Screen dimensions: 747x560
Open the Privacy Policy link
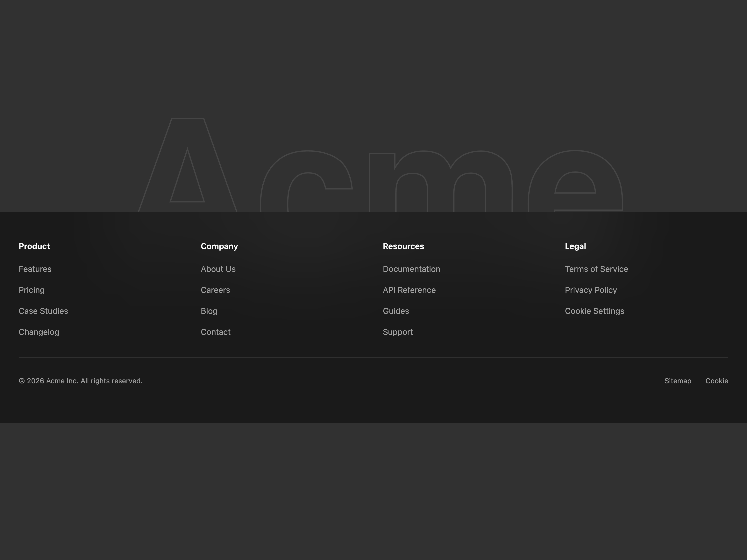coord(591,290)
